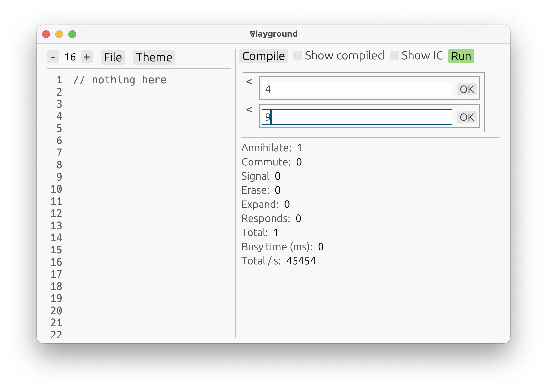Enable the Show compiled checkbox
This screenshot has width=547, height=392.
pos(298,55)
